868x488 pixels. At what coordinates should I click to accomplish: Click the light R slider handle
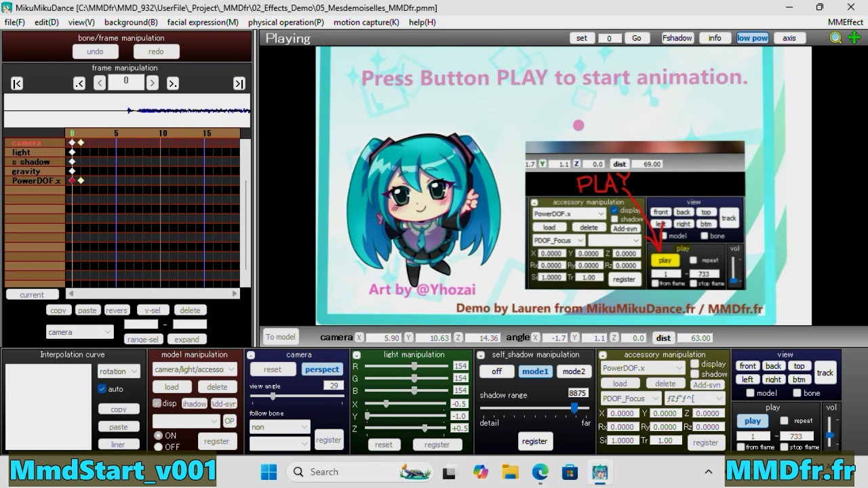tap(414, 366)
